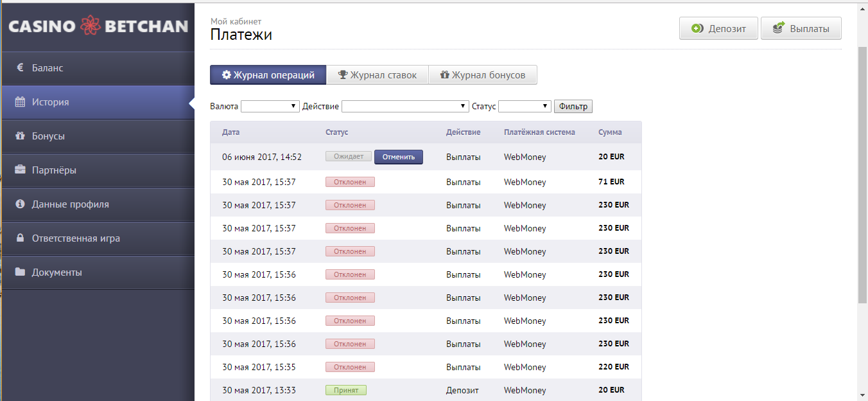This screenshot has width=868, height=401.
Task: Click the Выплаты button at top right
Action: (x=801, y=29)
